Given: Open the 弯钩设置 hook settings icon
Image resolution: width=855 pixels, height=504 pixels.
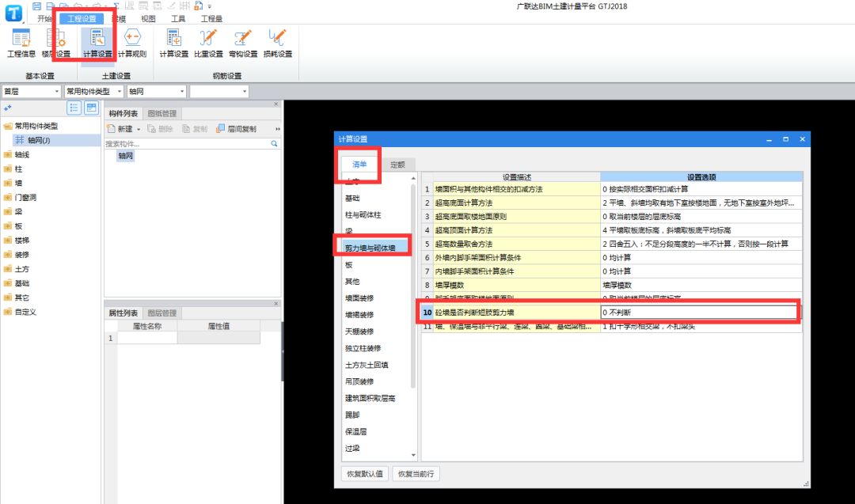Looking at the screenshot, I should pyautogui.click(x=243, y=44).
